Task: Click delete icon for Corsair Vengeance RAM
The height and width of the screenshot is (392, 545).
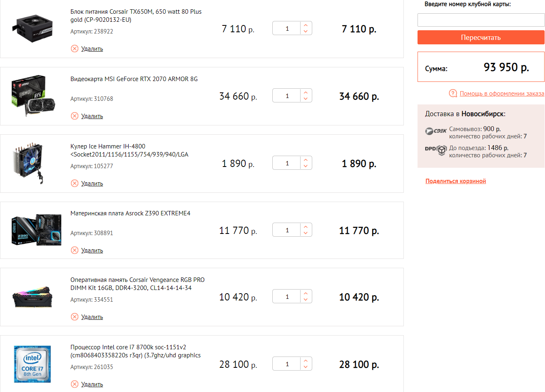Action: click(75, 317)
